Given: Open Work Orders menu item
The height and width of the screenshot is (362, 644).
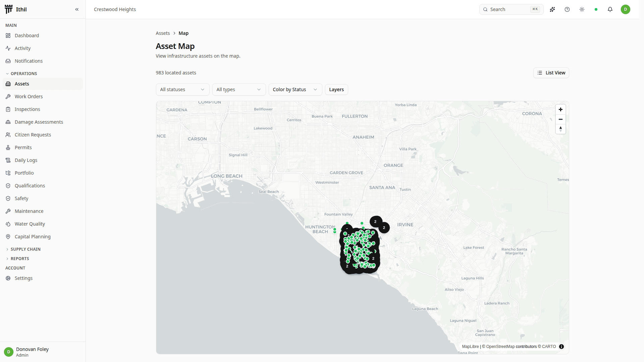Looking at the screenshot, I should coord(43,97).
